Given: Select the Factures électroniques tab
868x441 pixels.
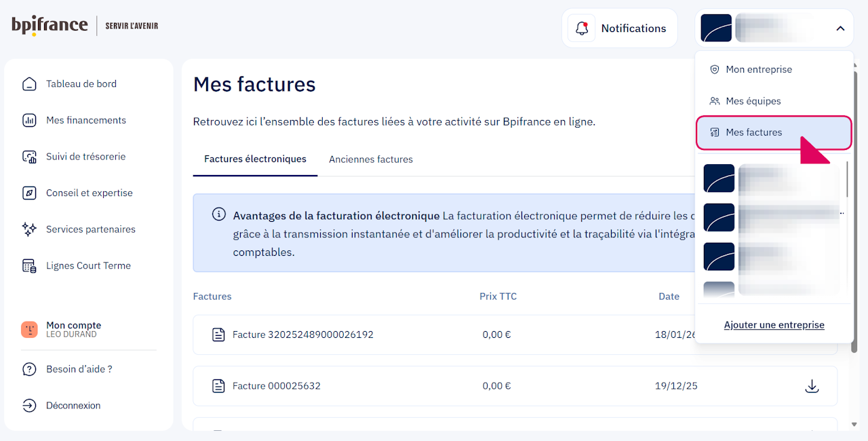Looking at the screenshot, I should [255, 159].
